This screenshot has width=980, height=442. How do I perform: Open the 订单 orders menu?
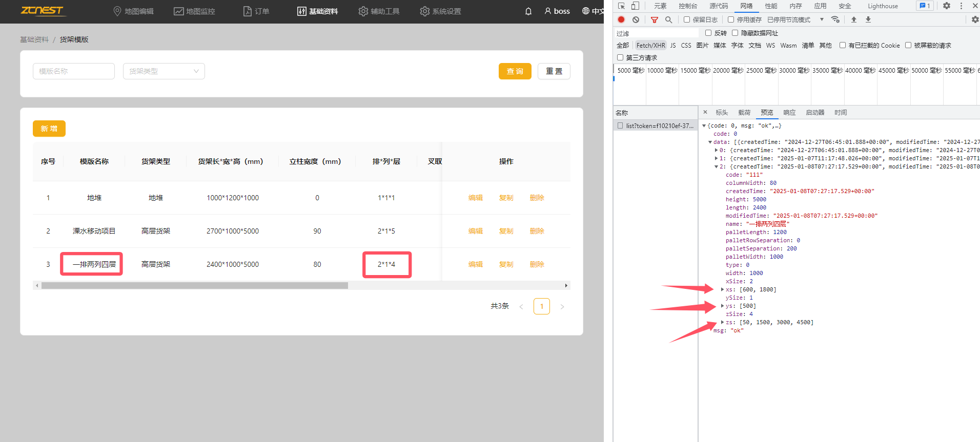(256, 11)
